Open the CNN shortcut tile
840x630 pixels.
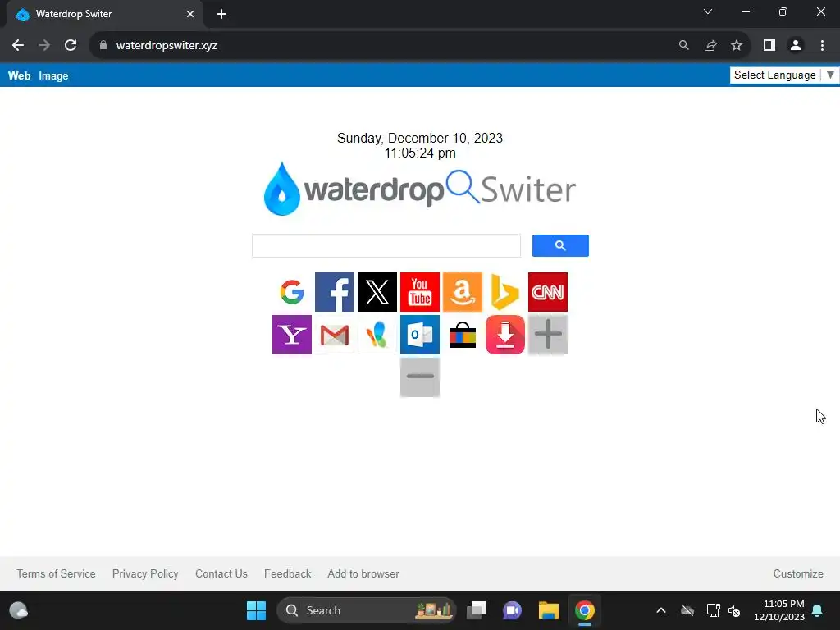coord(547,292)
